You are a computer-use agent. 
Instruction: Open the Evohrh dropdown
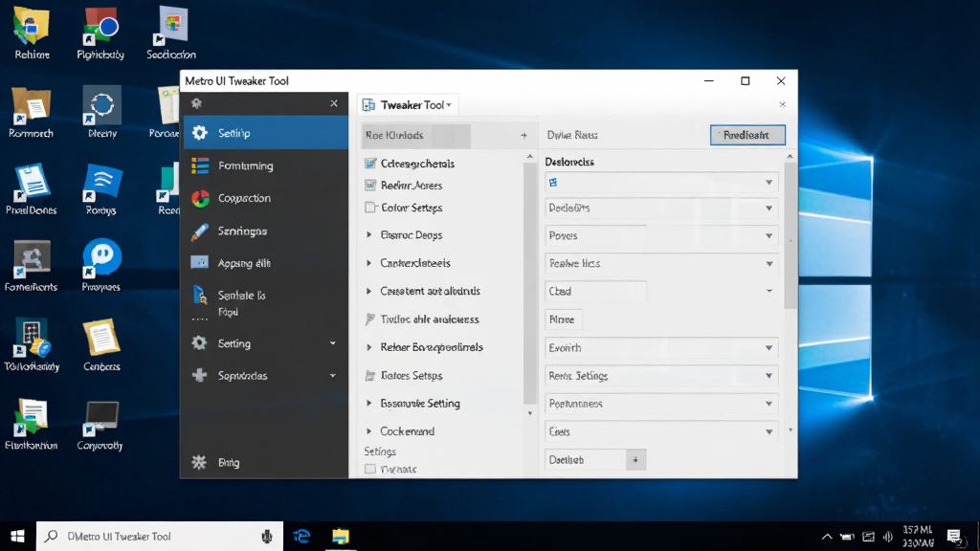point(661,347)
